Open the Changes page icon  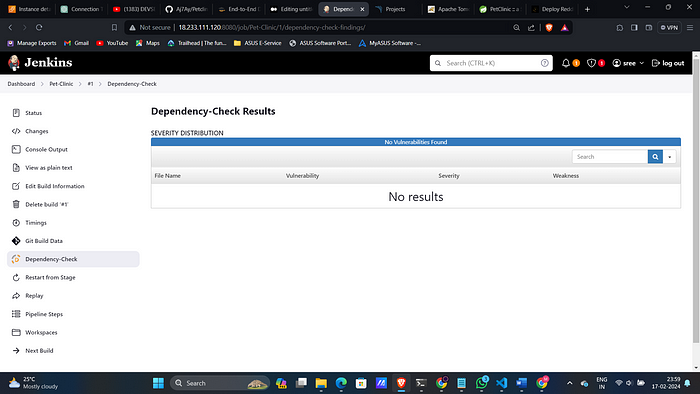[16, 131]
